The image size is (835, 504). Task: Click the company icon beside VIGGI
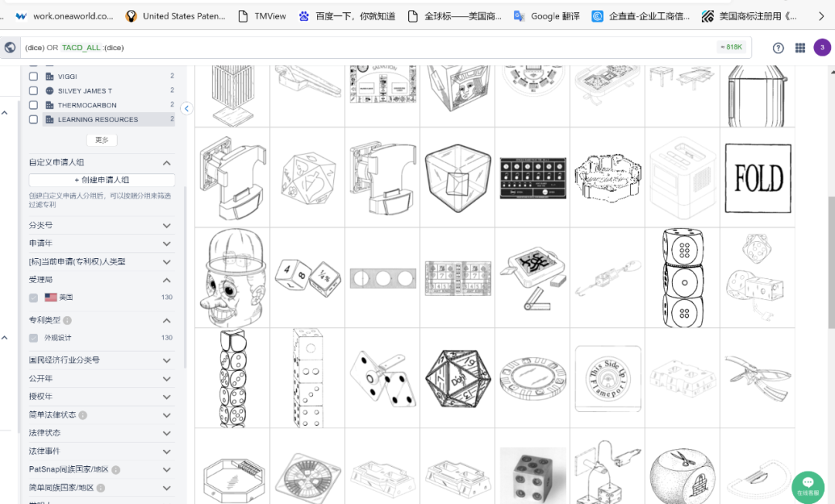click(x=49, y=77)
